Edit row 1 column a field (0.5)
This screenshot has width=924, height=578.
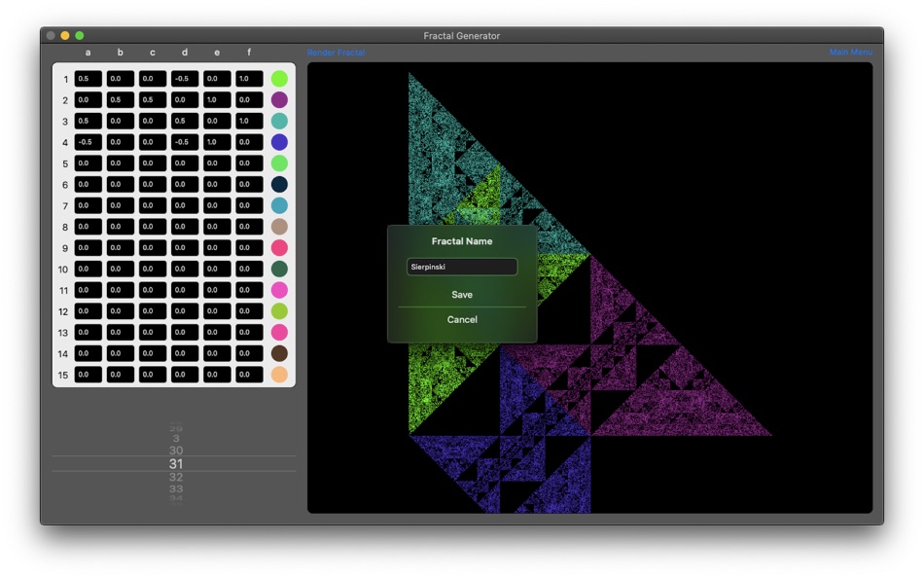tap(88, 79)
